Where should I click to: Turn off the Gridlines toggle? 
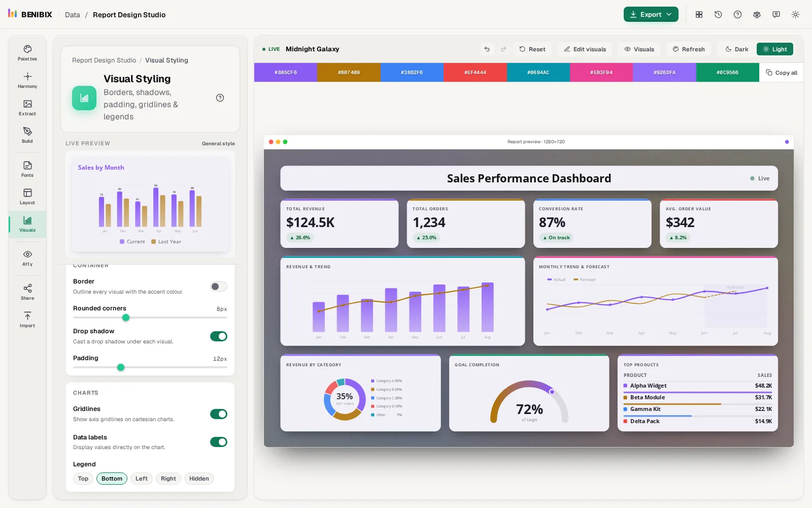coord(219,414)
